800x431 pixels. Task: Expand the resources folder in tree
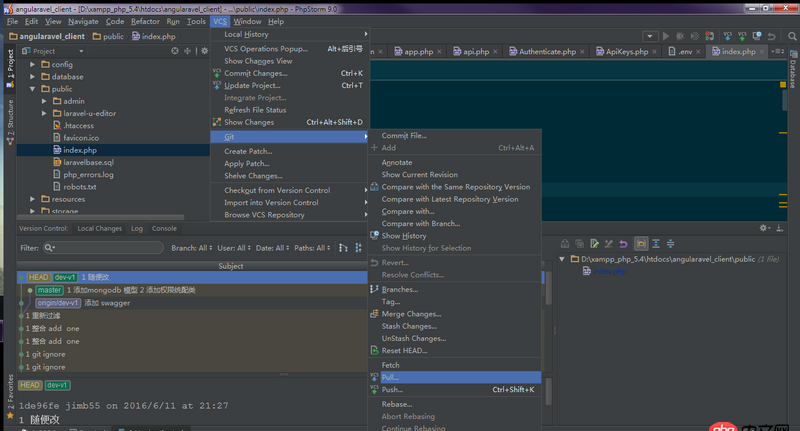33,199
